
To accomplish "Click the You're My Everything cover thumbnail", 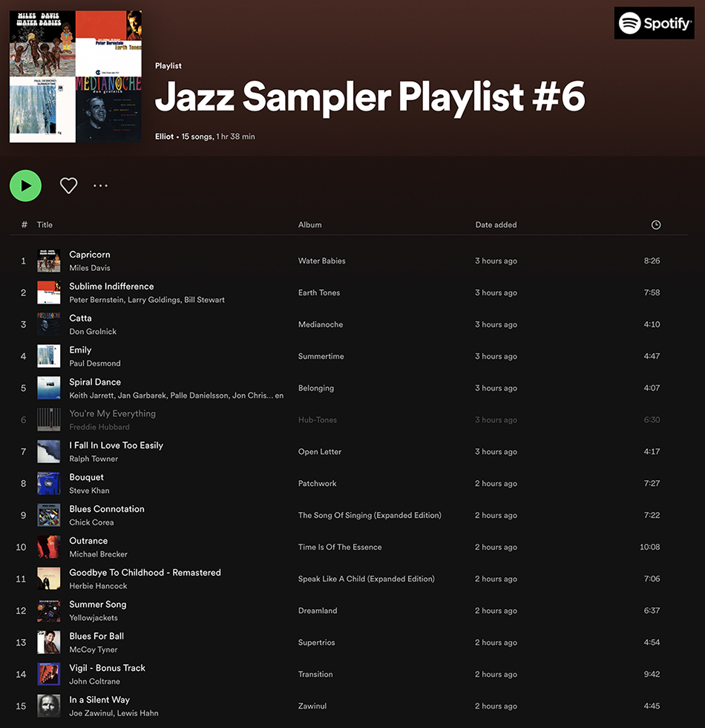I will pyautogui.click(x=49, y=420).
